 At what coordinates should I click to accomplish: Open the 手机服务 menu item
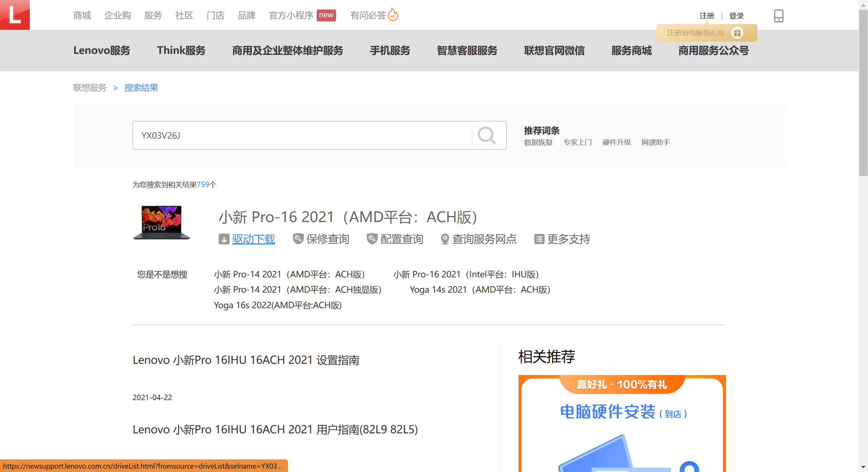point(390,51)
